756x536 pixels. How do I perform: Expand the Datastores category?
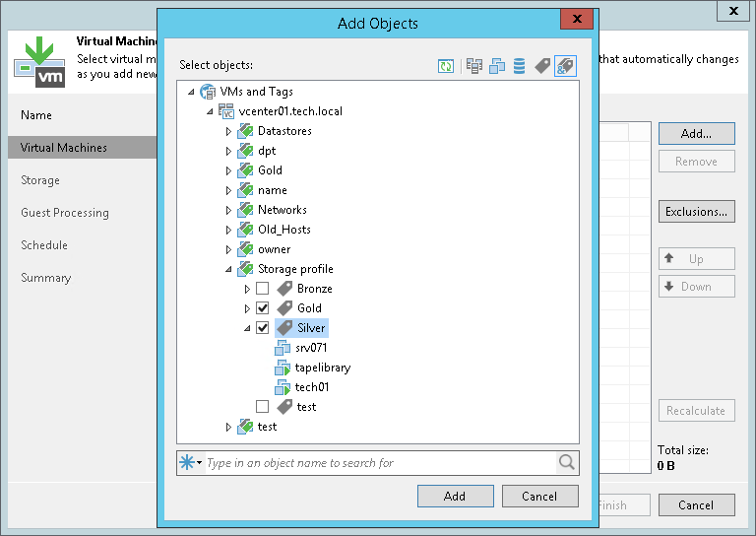click(x=228, y=131)
